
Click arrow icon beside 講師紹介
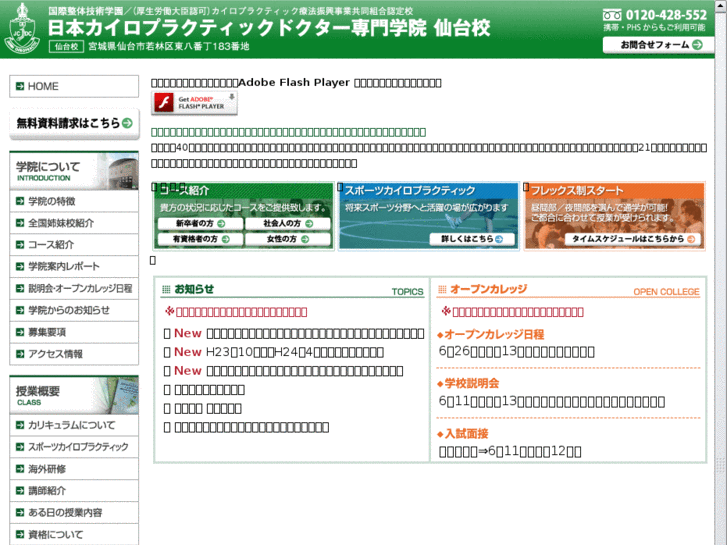20,491
